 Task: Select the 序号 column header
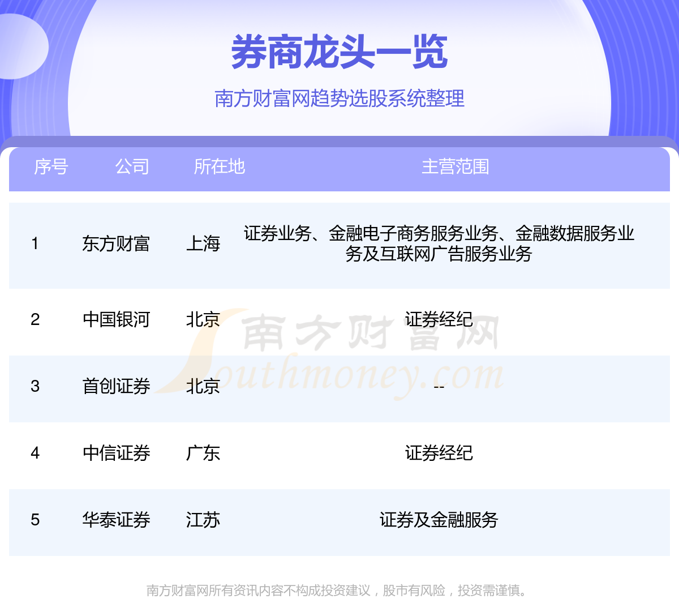click(x=51, y=166)
